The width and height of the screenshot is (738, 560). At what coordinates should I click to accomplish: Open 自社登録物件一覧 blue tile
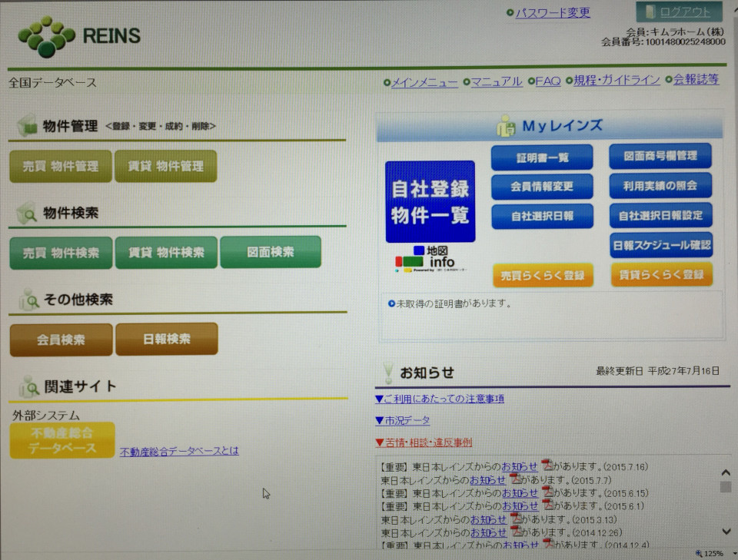coord(430,201)
